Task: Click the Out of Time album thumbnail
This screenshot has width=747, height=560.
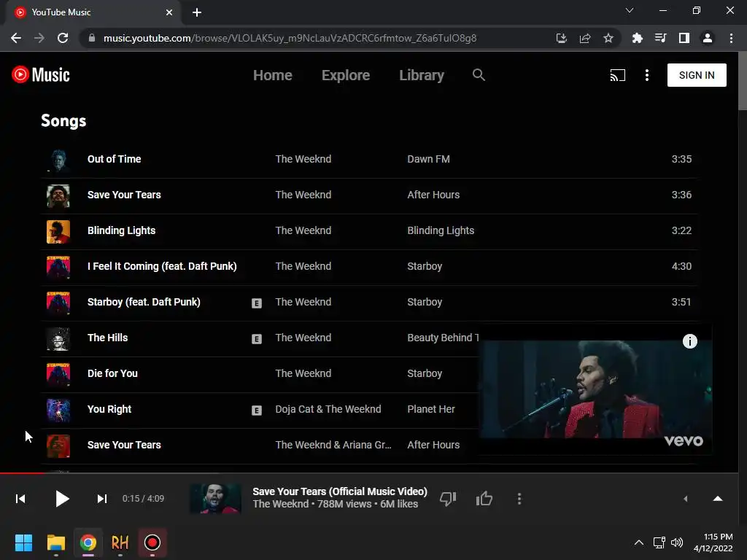Action: pyautogui.click(x=58, y=160)
